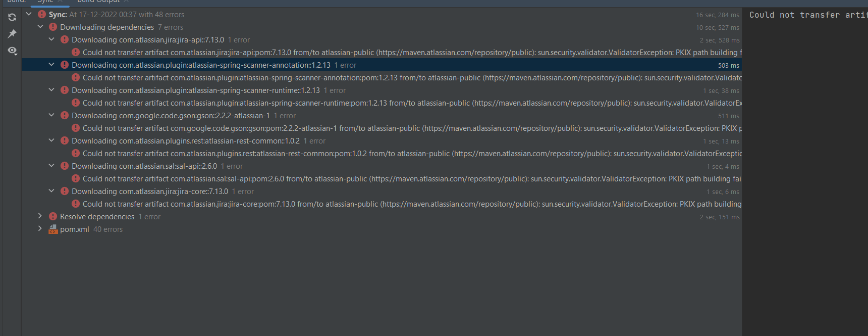Click the error icon next to sal-api download
This screenshot has height=336, width=868.
pos(65,166)
